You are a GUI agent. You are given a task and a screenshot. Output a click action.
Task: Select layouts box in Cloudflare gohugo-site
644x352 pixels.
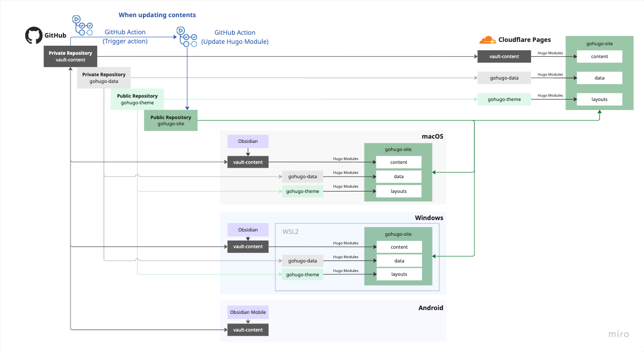pos(599,99)
